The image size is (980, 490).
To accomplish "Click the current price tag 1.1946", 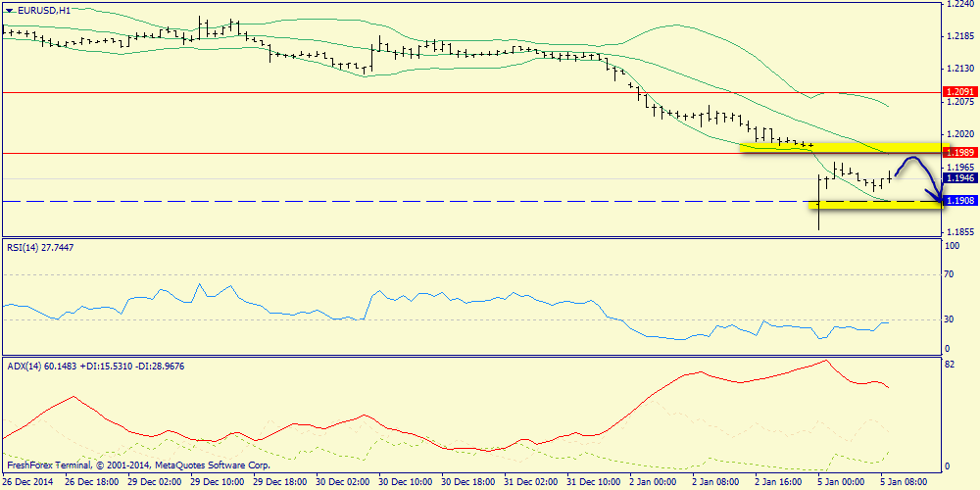I will [x=958, y=178].
